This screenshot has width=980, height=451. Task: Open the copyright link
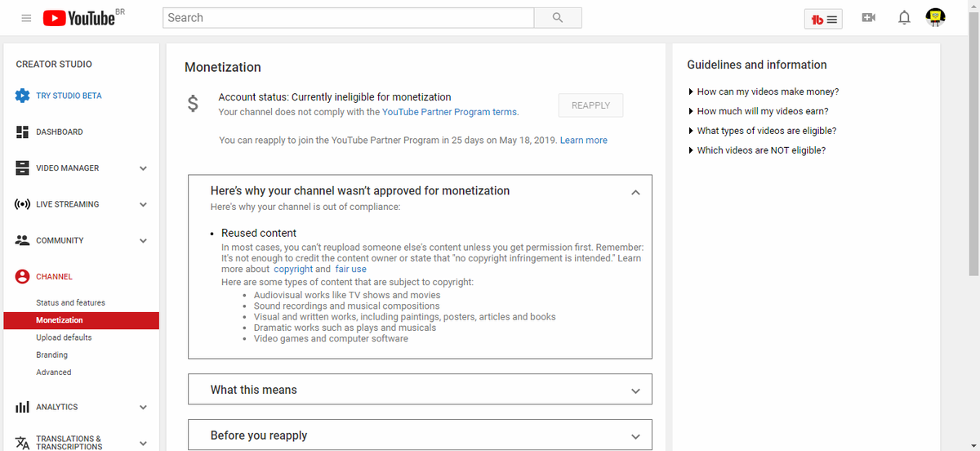click(293, 269)
